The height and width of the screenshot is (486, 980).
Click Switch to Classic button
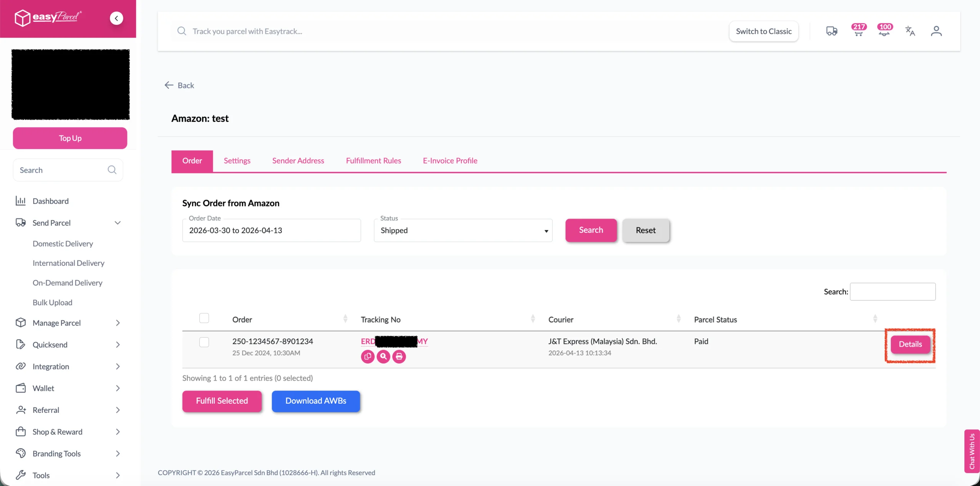coord(764,31)
